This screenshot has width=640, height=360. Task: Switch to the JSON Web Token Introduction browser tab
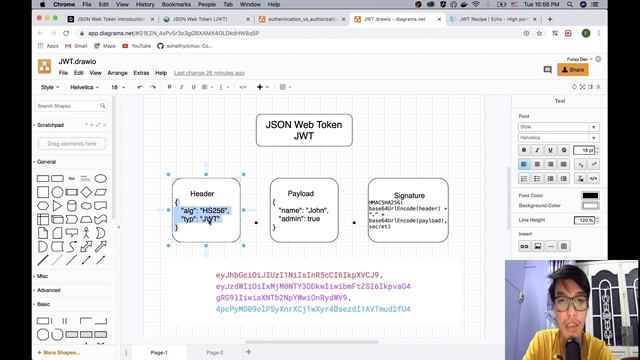tap(111, 19)
